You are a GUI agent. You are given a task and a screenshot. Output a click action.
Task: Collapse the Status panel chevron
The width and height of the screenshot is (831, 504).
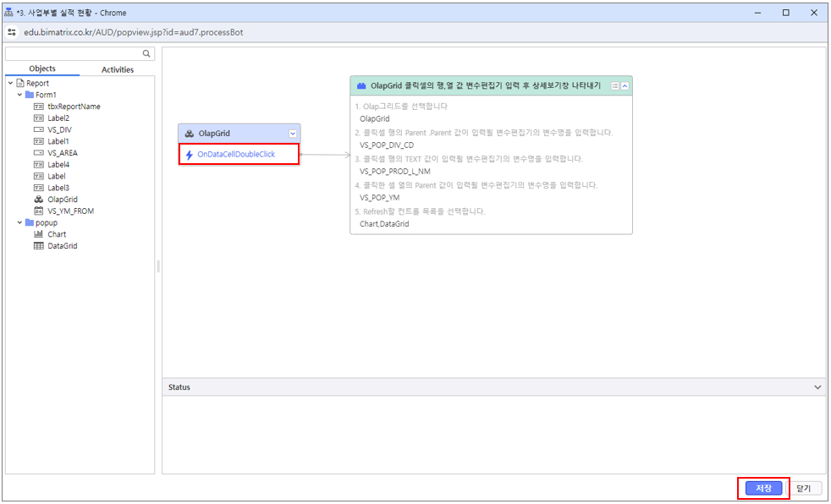pos(817,387)
